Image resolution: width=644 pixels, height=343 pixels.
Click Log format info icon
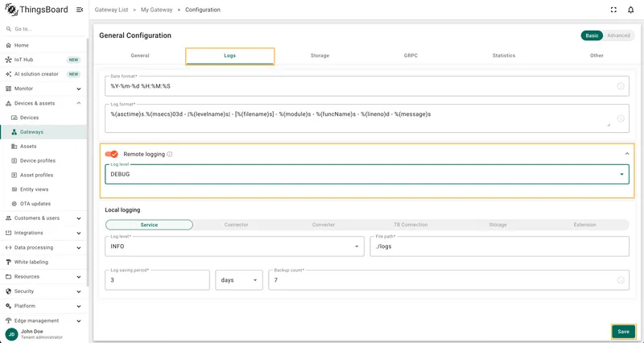click(621, 118)
